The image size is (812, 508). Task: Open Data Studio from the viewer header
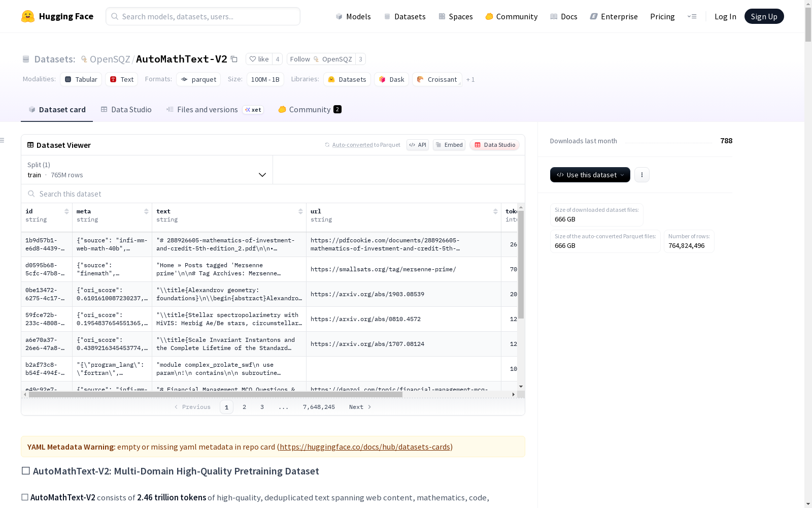pyautogui.click(x=494, y=145)
